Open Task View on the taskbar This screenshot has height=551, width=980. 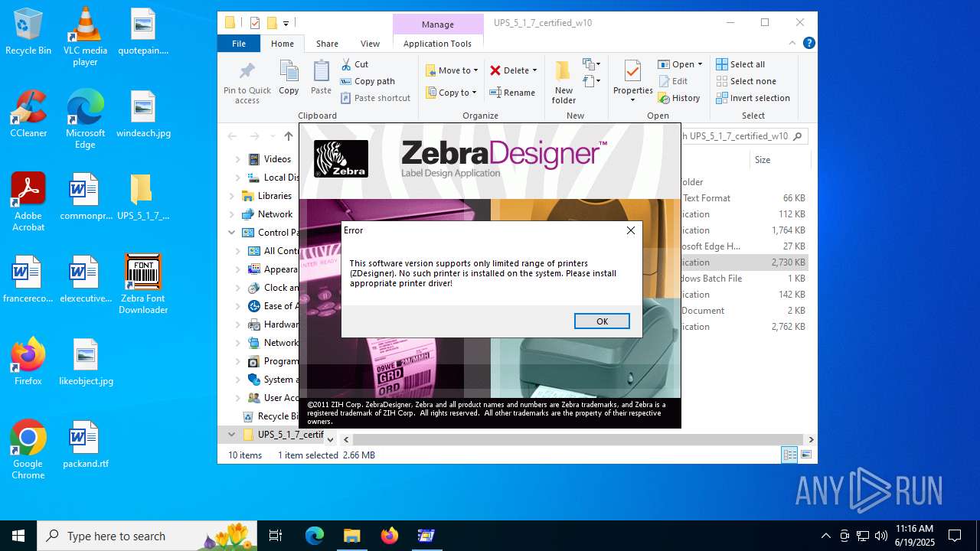(x=276, y=536)
